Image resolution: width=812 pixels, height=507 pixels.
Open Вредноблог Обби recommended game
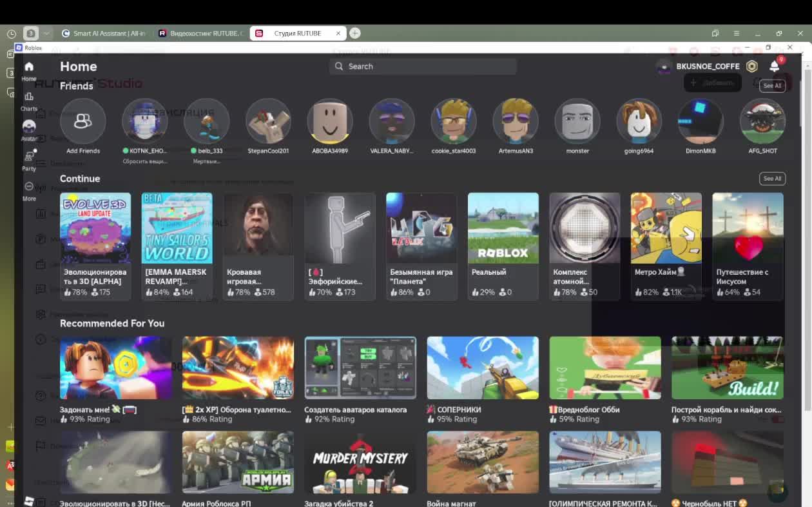(605, 379)
